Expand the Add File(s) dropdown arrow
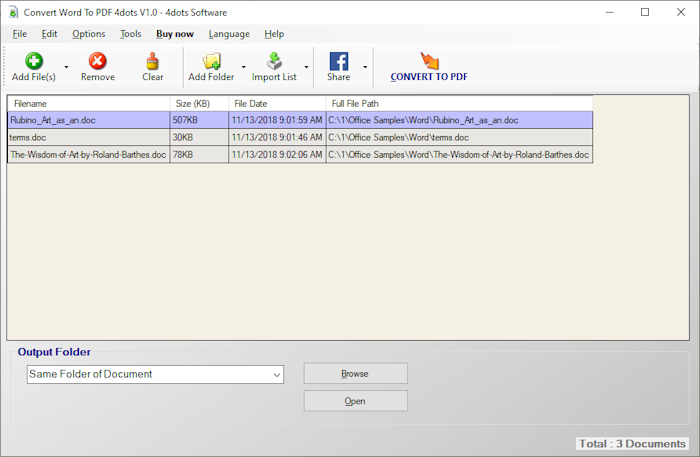The image size is (700, 457). [x=66, y=67]
